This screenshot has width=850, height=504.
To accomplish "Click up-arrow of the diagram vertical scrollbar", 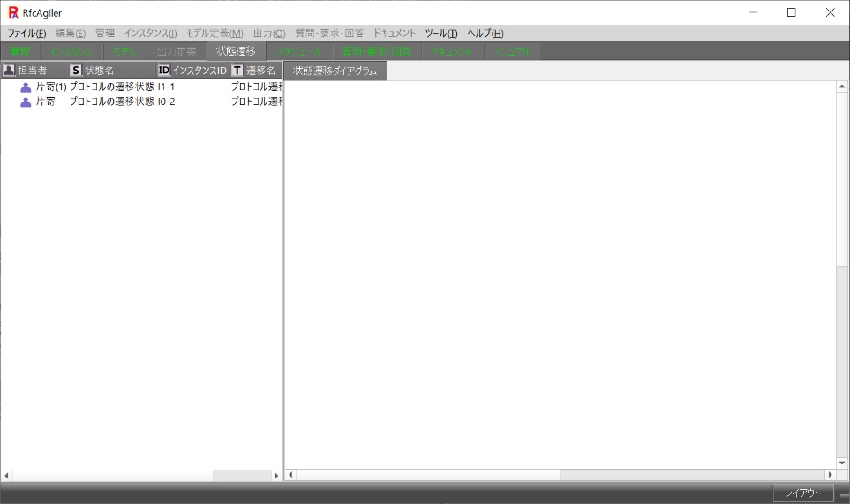I will [x=842, y=87].
